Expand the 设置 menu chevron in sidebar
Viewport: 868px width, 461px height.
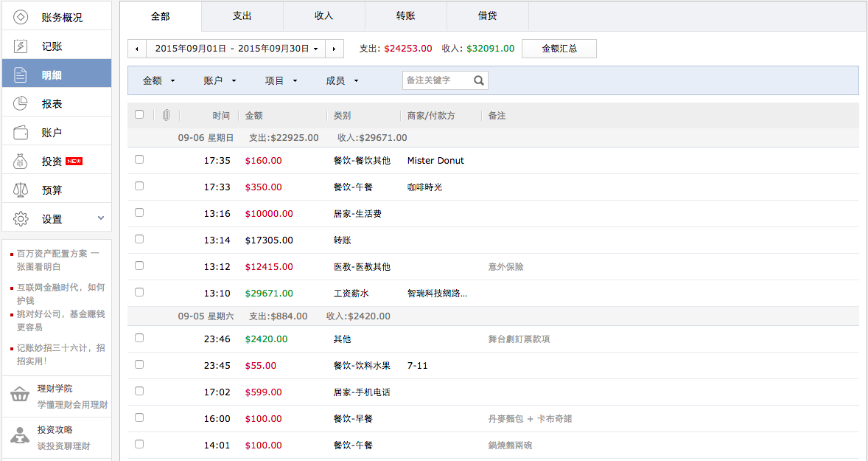pos(101,218)
